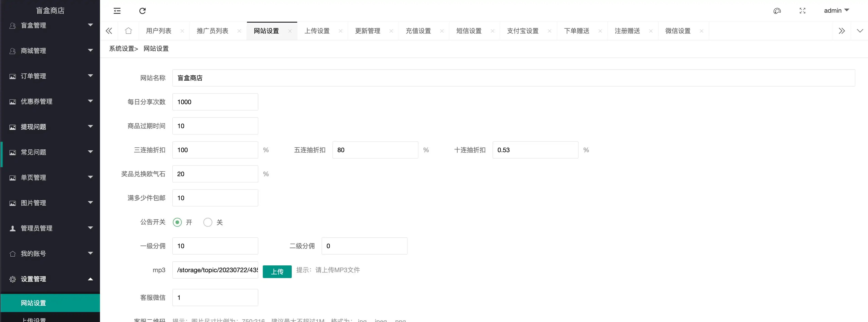Click the 二级分佣 input field
868x322 pixels.
point(364,246)
